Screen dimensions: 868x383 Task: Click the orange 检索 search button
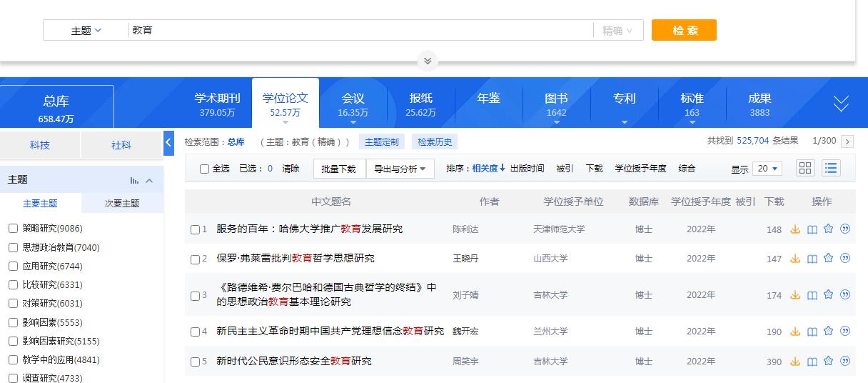click(684, 30)
